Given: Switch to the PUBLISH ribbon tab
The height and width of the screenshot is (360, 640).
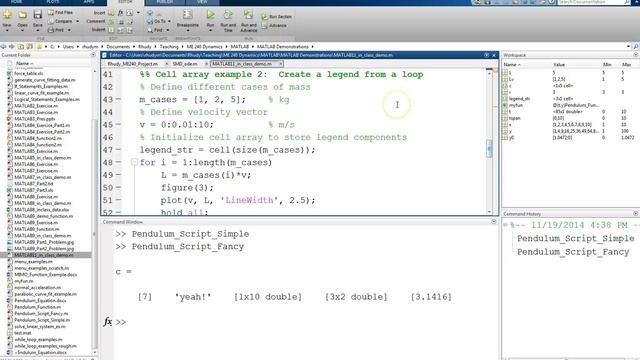Looking at the screenshot, I should coord(164,2).
